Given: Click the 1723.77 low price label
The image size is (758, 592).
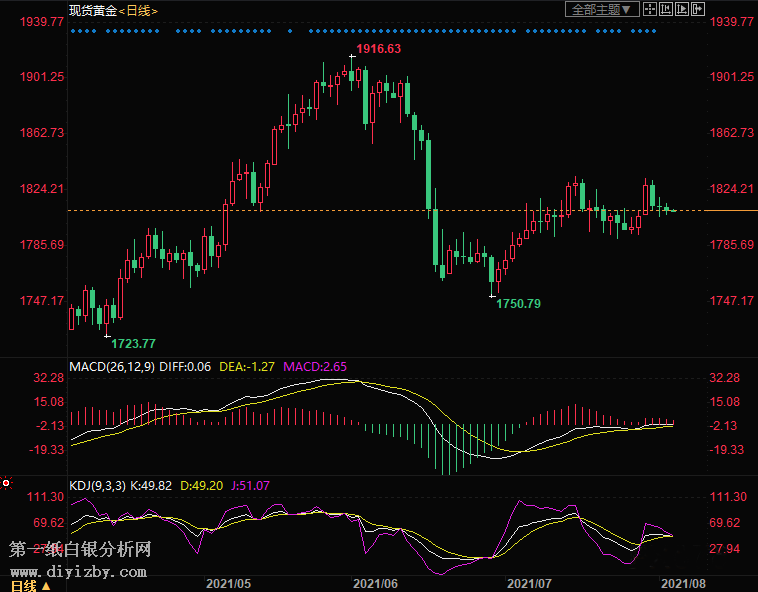Looking at the screenshot, I should click(133, 343).
